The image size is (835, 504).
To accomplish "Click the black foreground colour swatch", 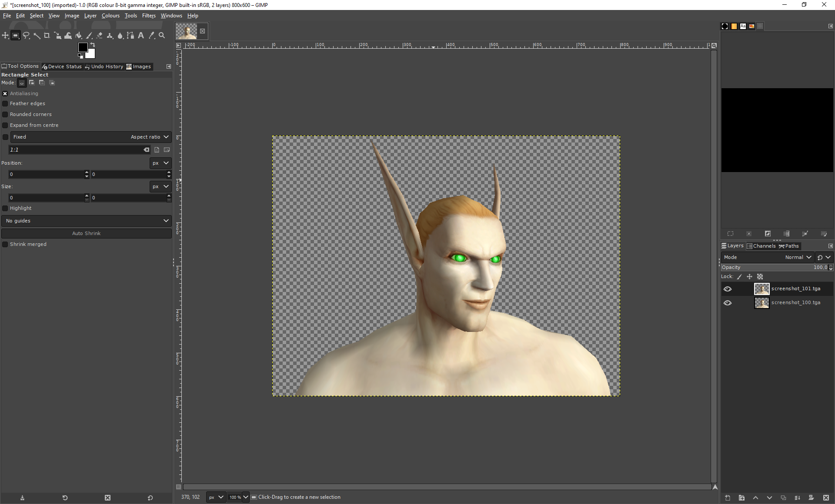I will click(x=82, y=47).
